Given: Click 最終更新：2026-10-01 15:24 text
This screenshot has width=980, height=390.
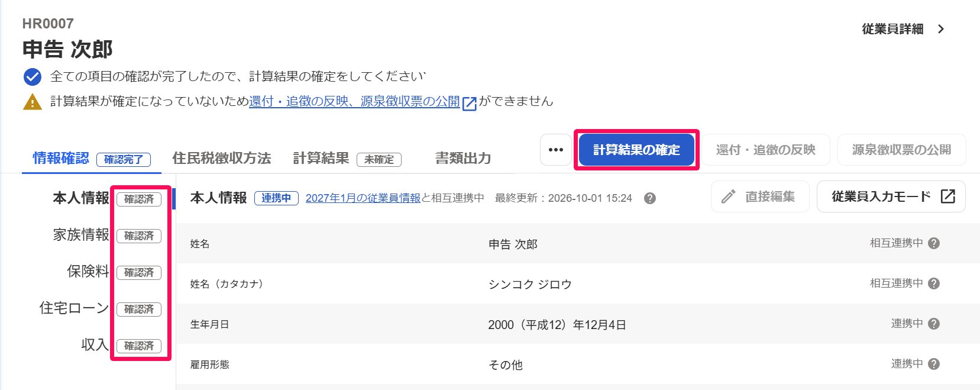Looking at the screenshot, I should pos(564,198).
